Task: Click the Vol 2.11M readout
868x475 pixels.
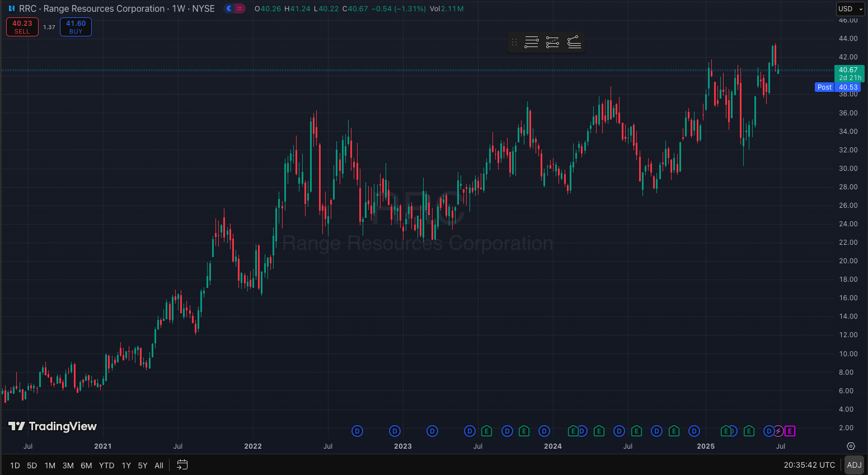Action: click(447, 9)
